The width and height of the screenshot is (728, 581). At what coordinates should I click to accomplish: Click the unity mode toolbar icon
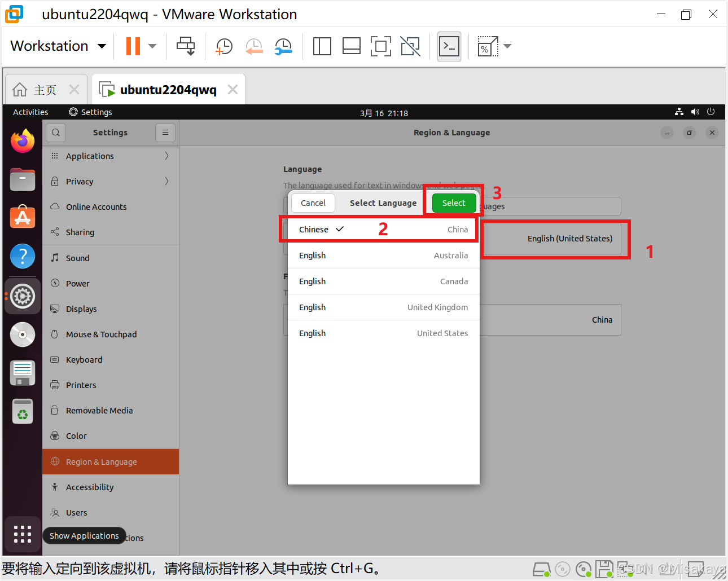click(410, 46)
